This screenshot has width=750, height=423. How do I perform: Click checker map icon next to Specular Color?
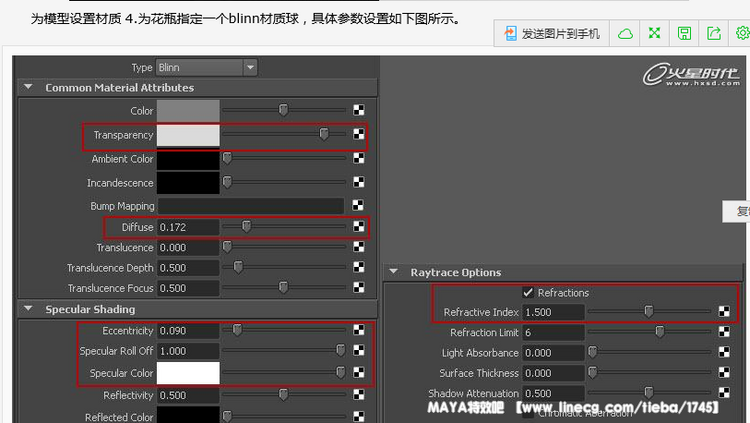pos(359,372)
